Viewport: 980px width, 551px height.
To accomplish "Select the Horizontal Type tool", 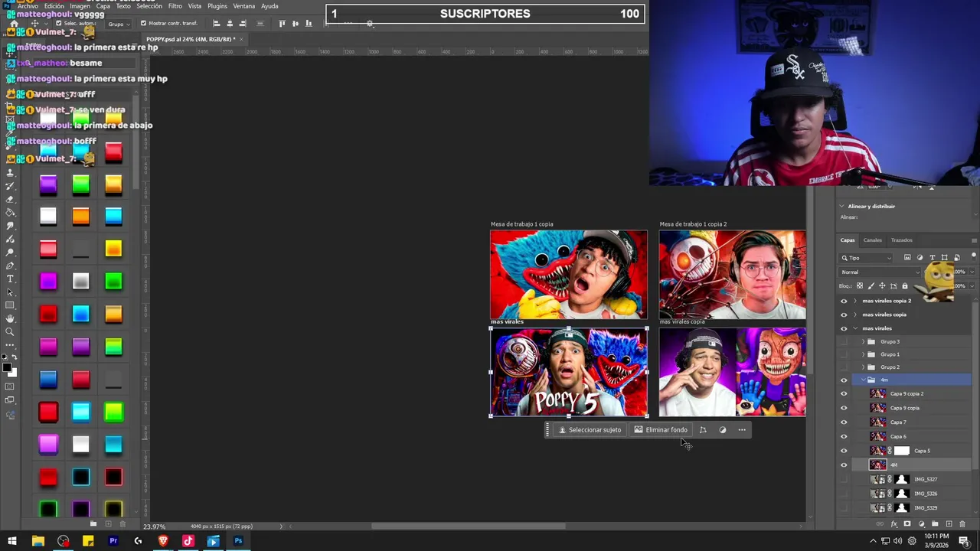I will coord(10,279).
